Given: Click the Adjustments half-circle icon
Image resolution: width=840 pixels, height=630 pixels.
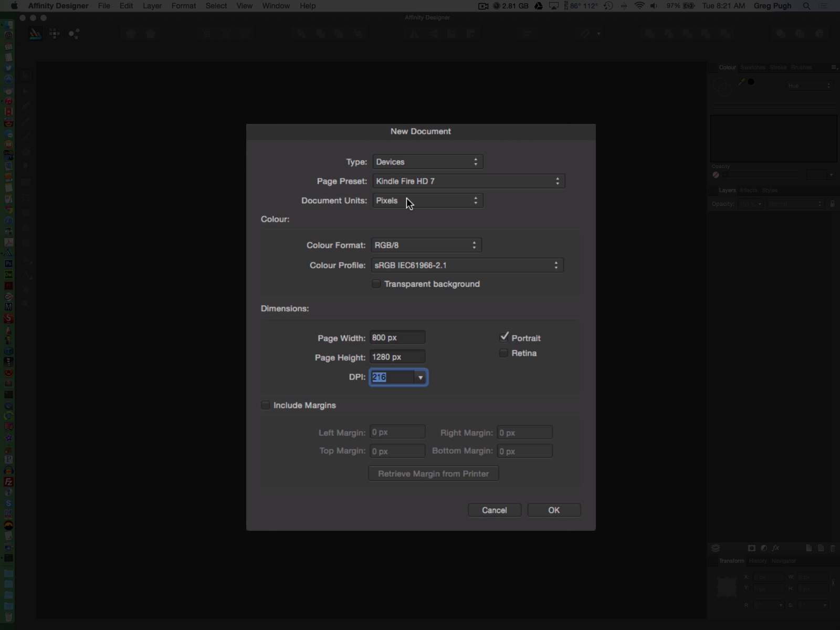Looking at the screenshot, I should 764,548.
